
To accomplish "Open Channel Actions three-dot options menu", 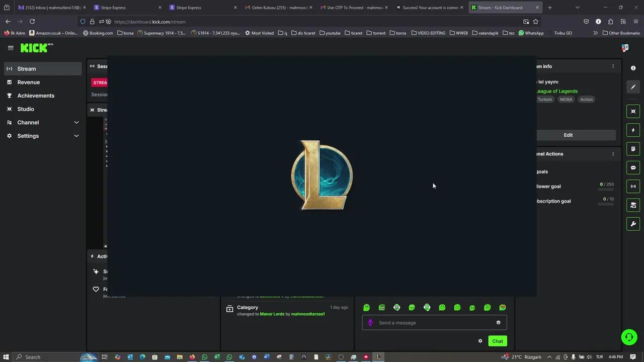I will (613, 154).
